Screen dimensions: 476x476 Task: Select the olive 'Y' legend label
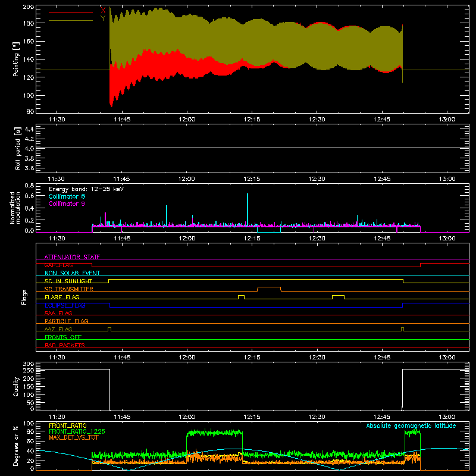point(103,18)
